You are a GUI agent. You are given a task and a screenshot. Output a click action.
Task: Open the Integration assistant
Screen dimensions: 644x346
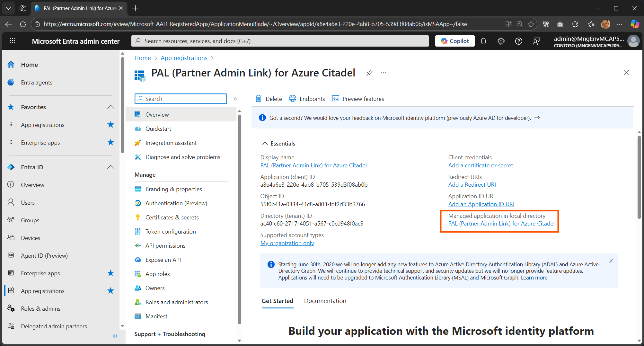pyautogui.click(x=171, y=143)
